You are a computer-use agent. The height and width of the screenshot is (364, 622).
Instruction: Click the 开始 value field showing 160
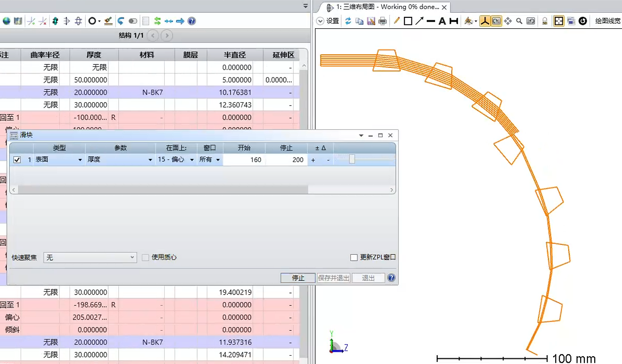(x=244, y=160)
